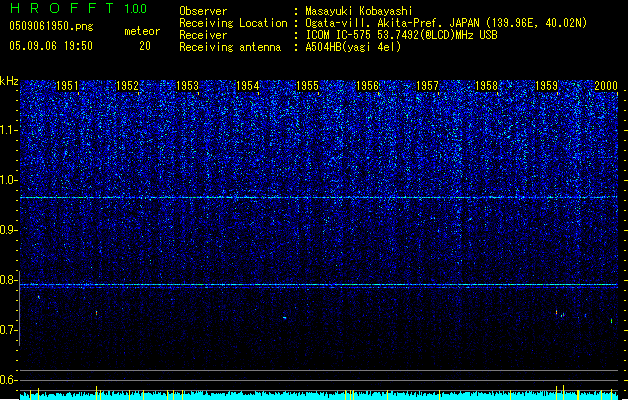Click the 'Observer' field label
This screenshot has height=400, width=629.
pos(203,11)
